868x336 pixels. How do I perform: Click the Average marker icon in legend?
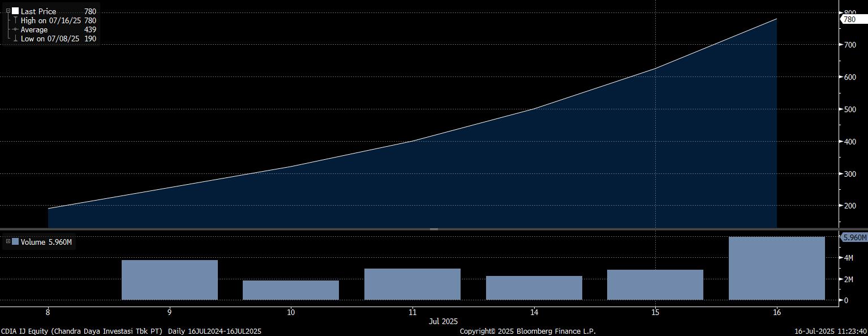pos(15,29)
